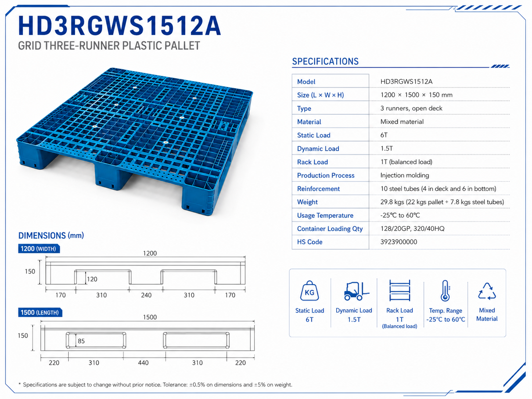Click the '1200 × 1500 × 150 mm' value
The width and height of the screenshot is (532, 399).
pyautogui.click(x=416, y=95)
